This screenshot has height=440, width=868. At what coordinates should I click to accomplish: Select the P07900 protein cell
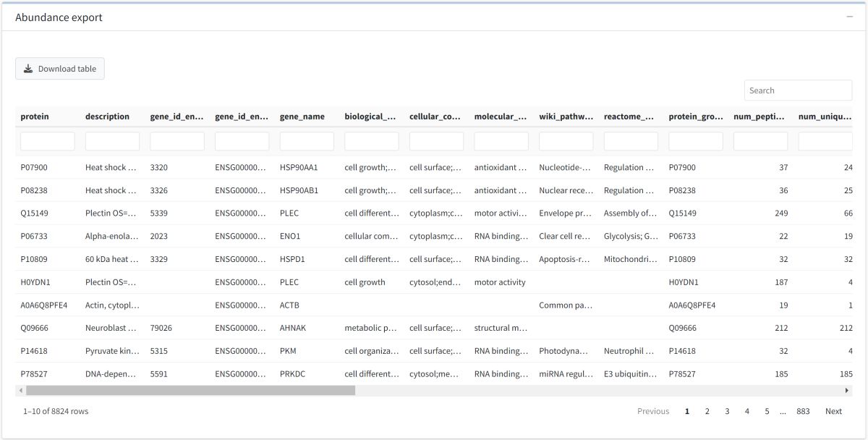click(x=33, y=167)
